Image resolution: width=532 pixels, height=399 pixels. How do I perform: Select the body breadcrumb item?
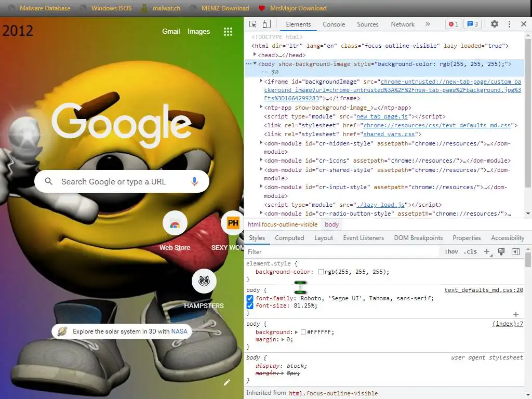331,224
